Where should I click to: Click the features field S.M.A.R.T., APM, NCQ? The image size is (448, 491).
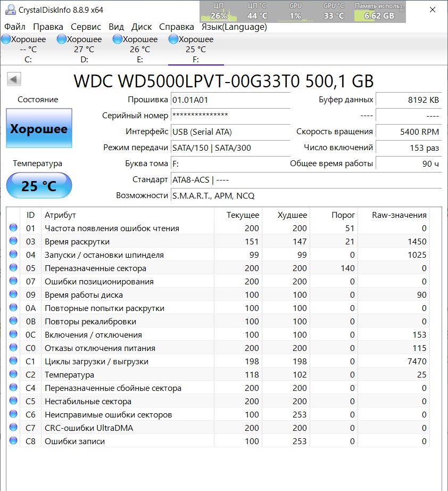(306, 196)
